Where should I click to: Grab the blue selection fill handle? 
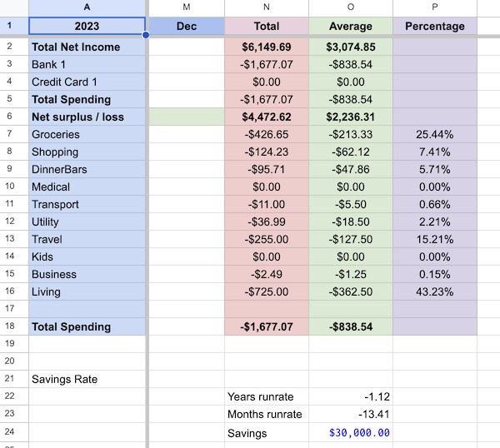146,35
